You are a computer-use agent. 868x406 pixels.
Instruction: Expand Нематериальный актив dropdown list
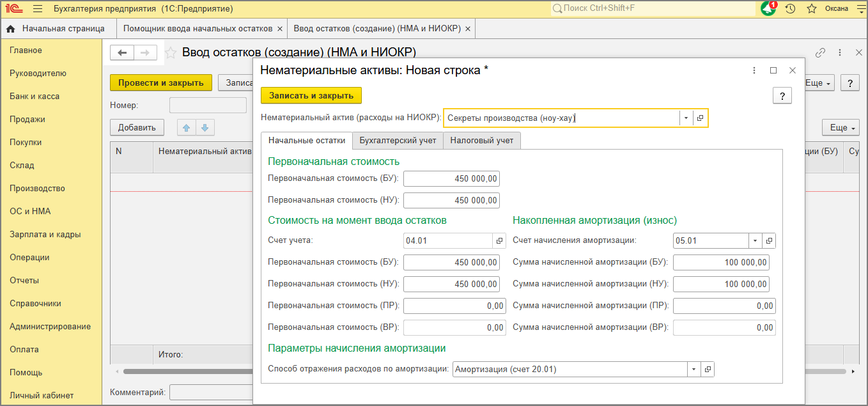pos(686,118)
